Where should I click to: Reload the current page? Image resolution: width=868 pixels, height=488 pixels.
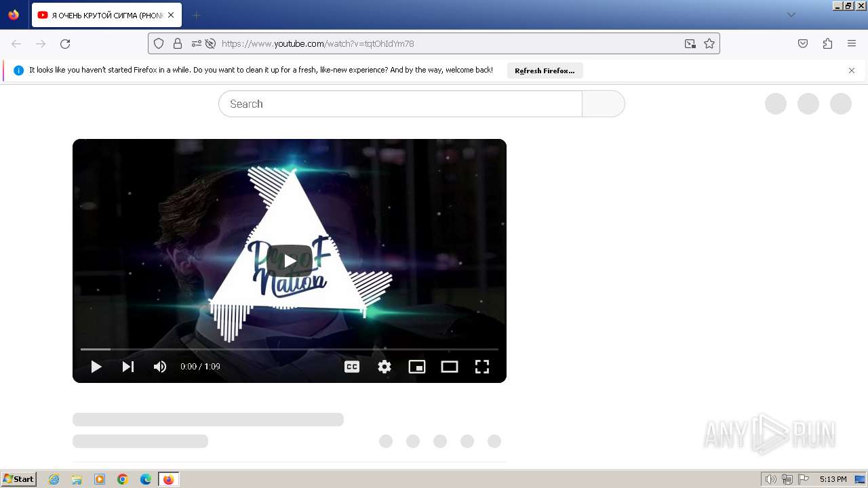(65, 43)
